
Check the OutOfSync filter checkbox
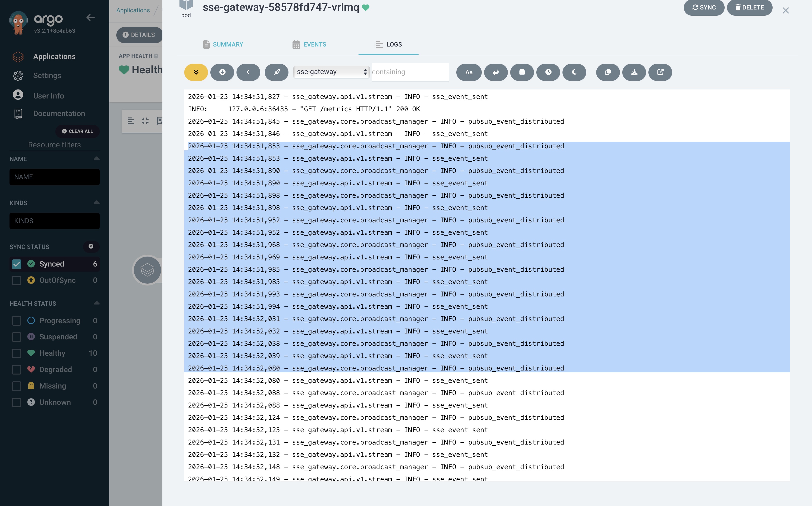click(x=16, y=281)
